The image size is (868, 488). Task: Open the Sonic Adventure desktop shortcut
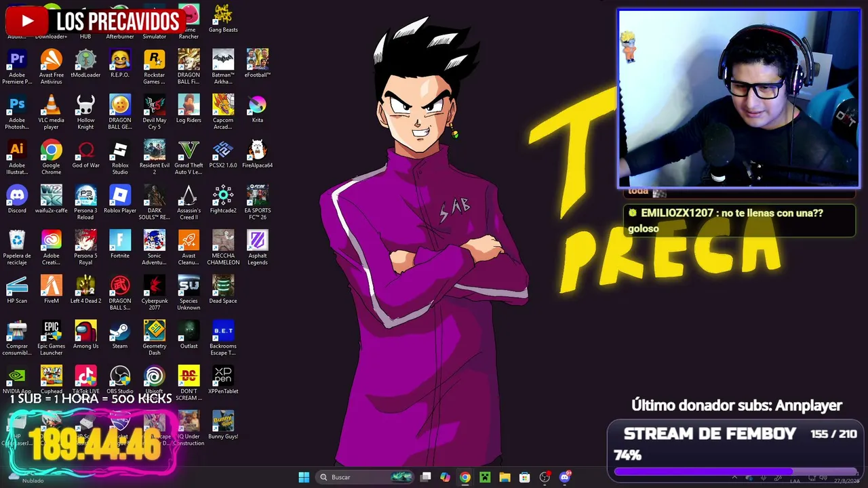coord(155,247)
